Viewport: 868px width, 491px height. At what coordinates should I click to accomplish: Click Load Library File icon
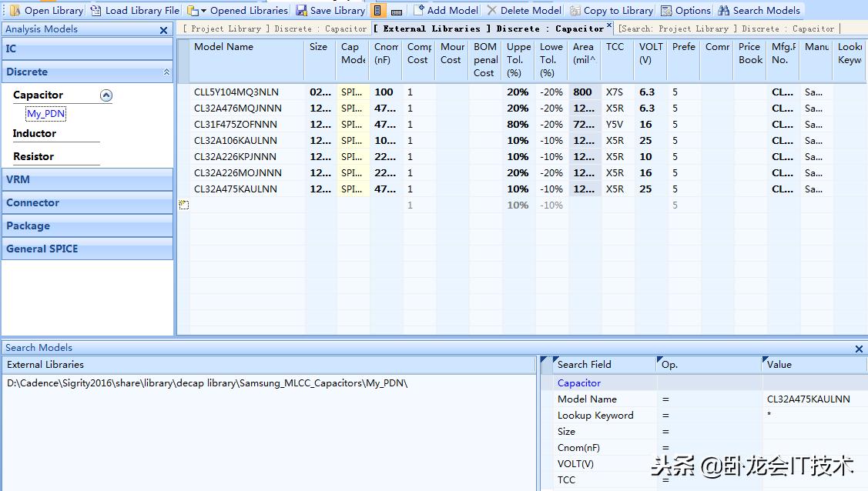coord(96,11)
